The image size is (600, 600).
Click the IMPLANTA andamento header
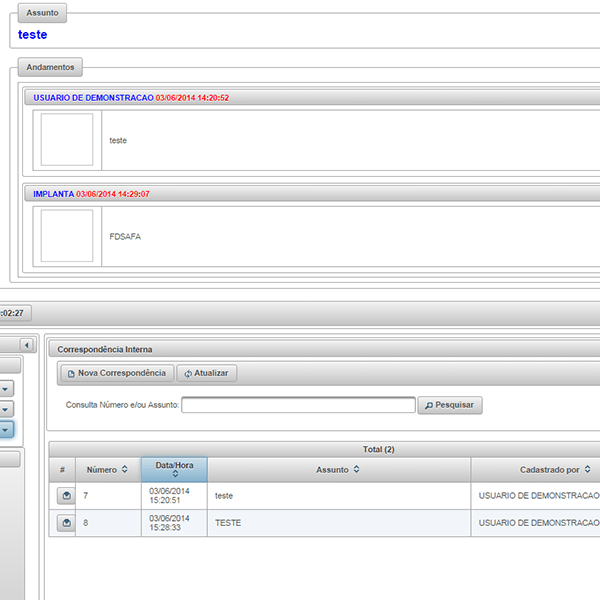pyautogui.click(x=312, y=194)
